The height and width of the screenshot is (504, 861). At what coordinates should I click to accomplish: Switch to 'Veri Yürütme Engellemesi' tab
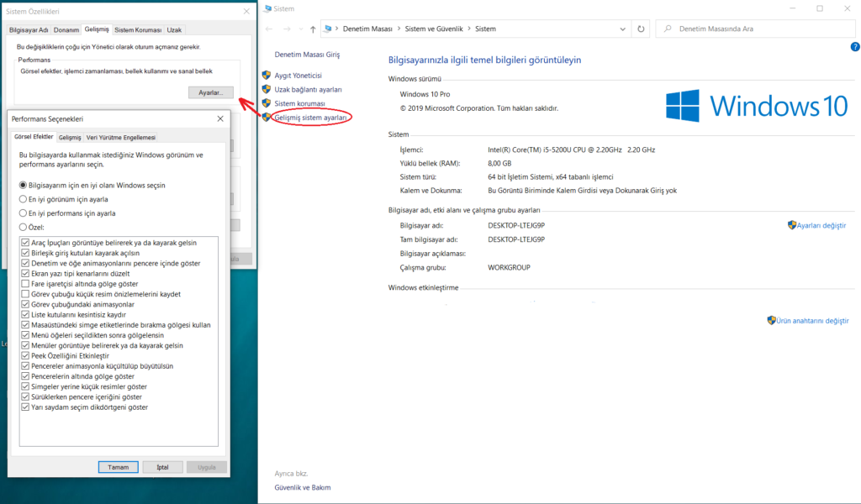point(121,138)
